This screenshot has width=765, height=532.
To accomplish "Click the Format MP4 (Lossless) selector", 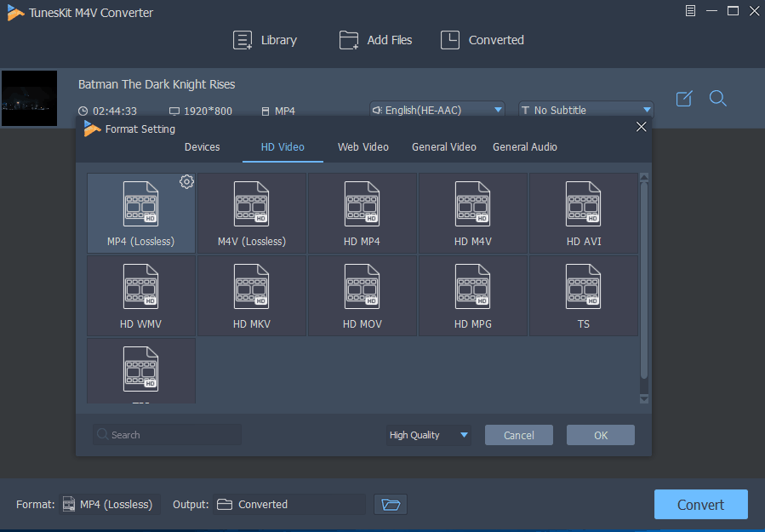I will tap(110, 504).
